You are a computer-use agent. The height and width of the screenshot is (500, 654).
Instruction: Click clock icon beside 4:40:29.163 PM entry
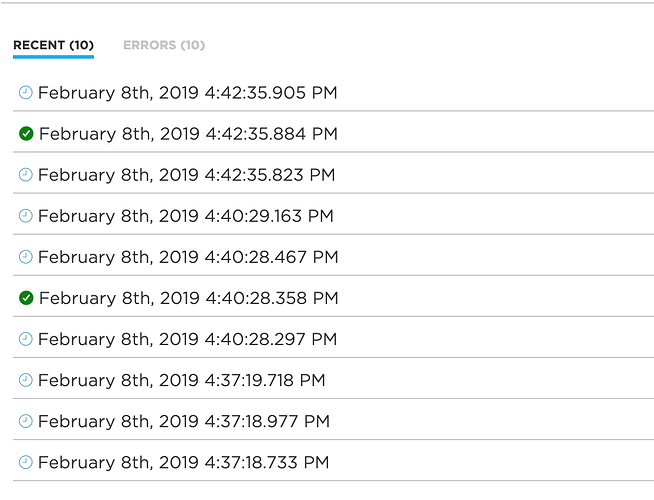coord(26,216)
